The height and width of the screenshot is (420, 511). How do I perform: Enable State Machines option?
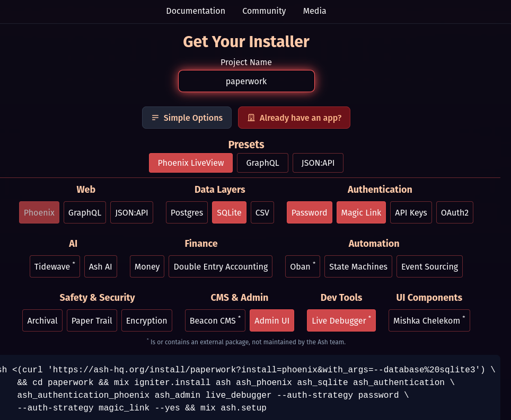click(358, 266)
